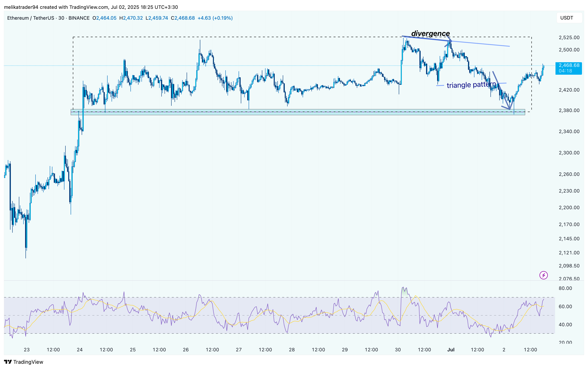Click the RSI 40.00 axis label
This screenshot has width=588, height=369.
coord(565,325)
